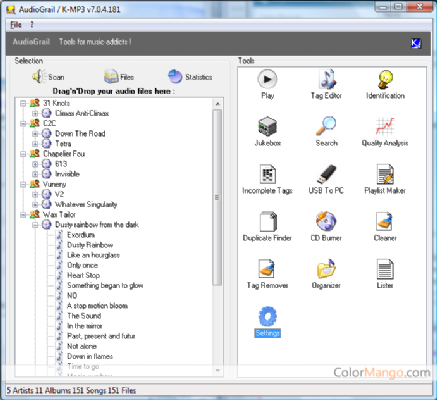Image resolution: width=437 pixels, height=400 pixels.
Task: Click the Statistics pie chart button
Action: point(190,77)
